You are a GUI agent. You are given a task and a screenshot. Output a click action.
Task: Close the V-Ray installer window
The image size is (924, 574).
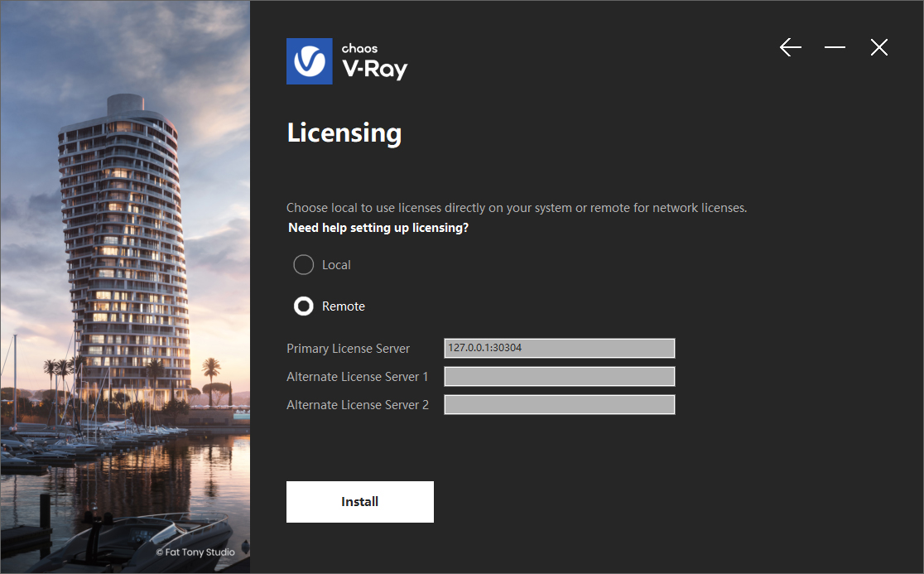click(x=878, y=47)
